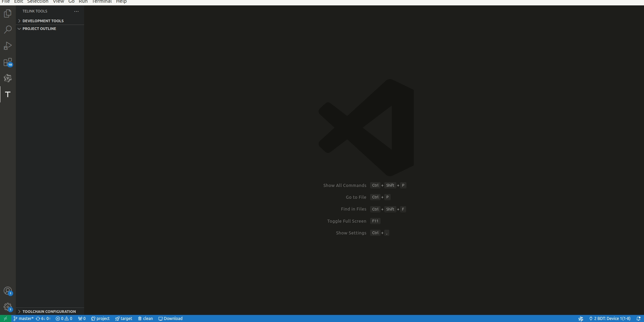The height and width of the screenshot is (322, 644).
Task: Open the Sourcery icon in activity bar
Action: click(x=8, y=78)
